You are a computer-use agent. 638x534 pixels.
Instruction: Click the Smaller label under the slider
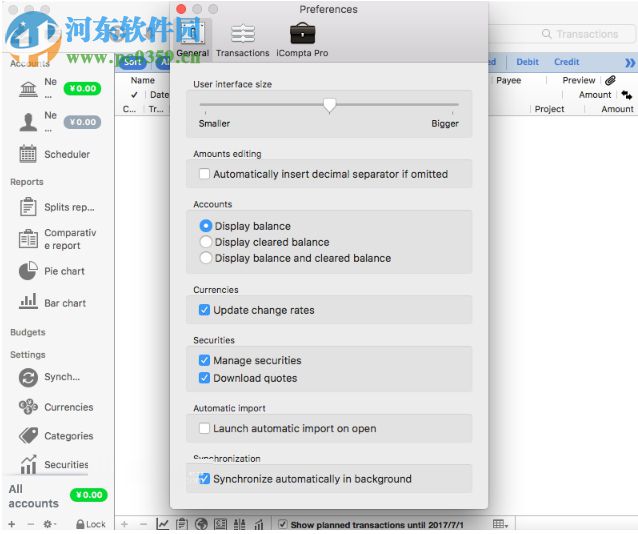214,123
